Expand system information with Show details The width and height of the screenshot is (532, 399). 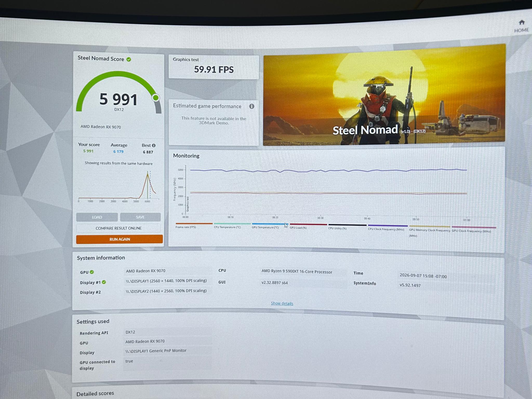pyautogui.click(x=282, y=303)
